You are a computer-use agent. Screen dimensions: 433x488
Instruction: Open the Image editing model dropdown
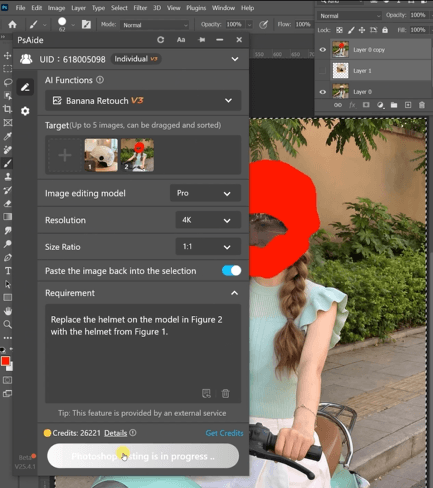tap(205, 193)
